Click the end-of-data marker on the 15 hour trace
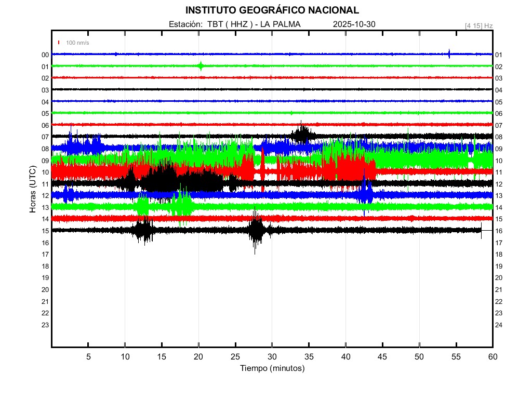 click(x=481, y=230)
